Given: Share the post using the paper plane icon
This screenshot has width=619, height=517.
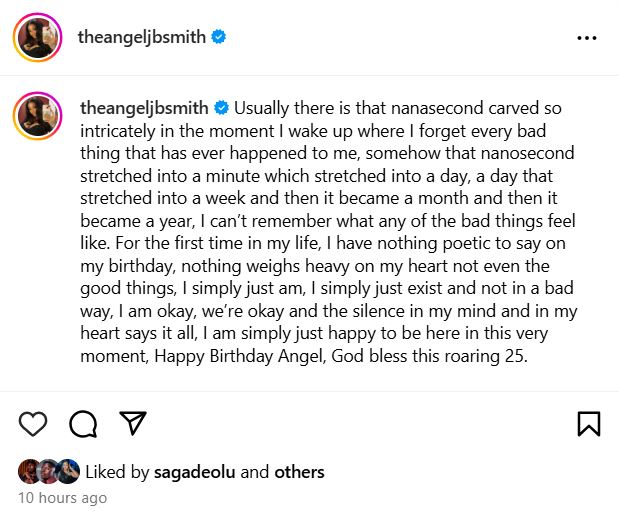Looking at the screenshot, I should point(132,424).
